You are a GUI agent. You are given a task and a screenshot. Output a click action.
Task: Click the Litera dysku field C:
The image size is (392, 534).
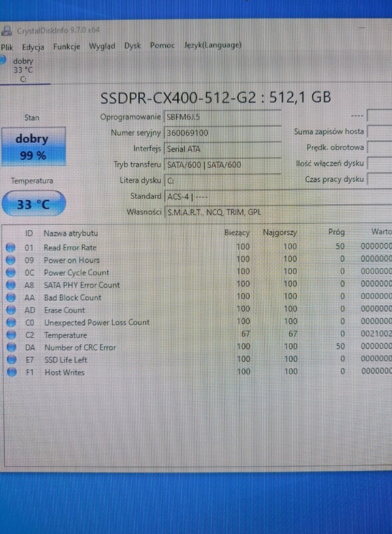223,180
